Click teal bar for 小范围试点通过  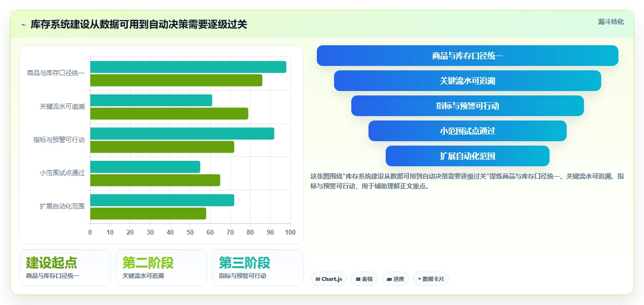pos(145,167)
